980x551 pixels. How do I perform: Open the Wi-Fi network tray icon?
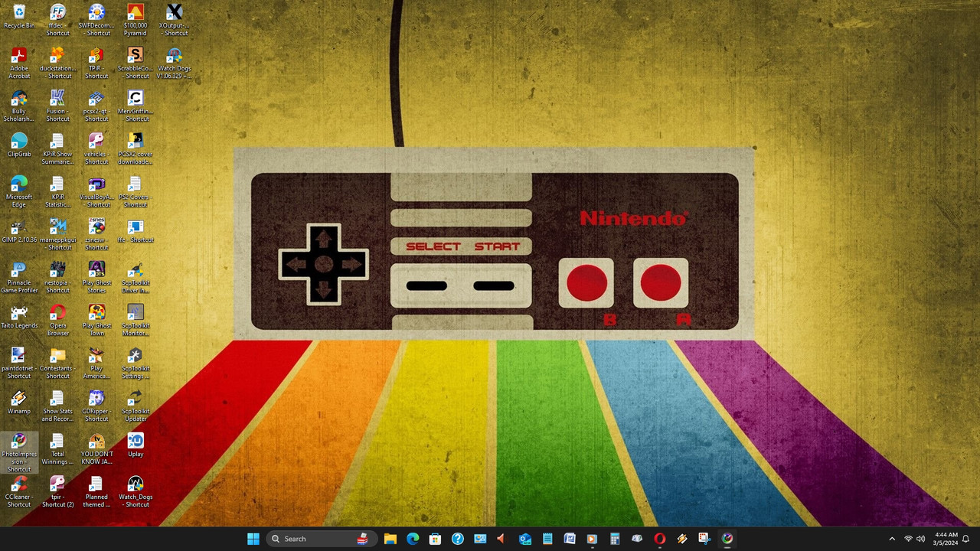point(908,539)
